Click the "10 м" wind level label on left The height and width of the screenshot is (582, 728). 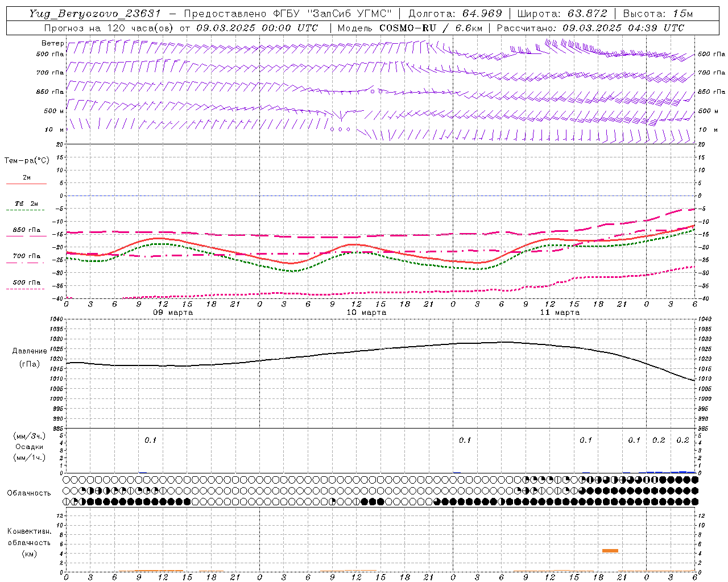[x=54, y=130]
